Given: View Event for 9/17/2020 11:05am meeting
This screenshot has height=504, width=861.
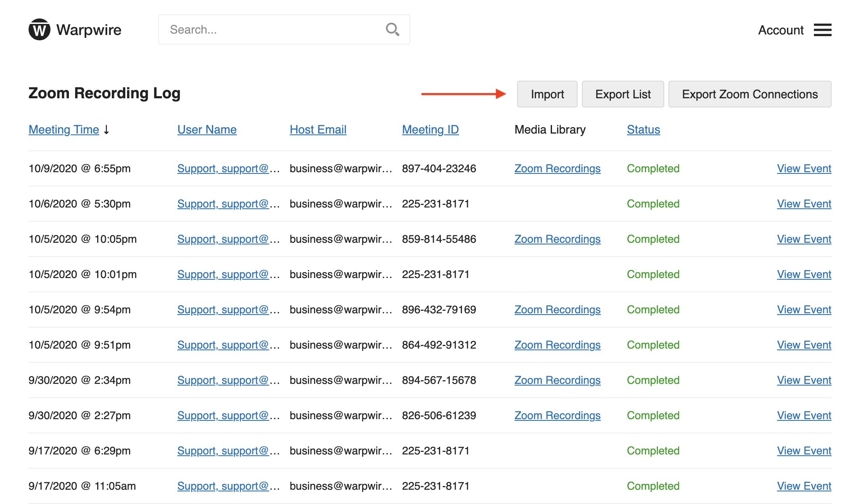Looking at the screenshot, I should coord(804,486).
